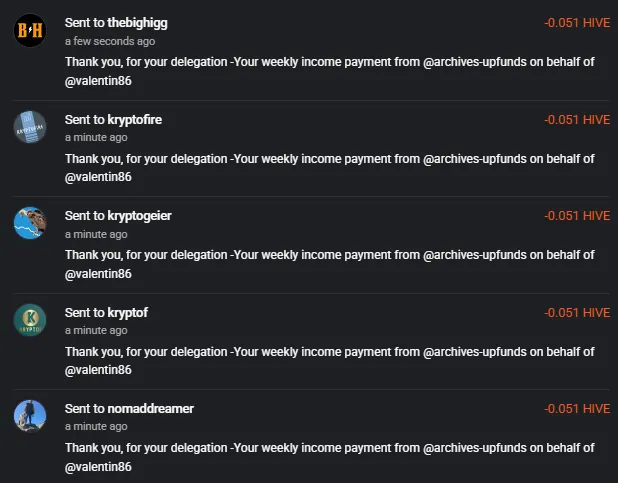The image size is (618, 483).
Task: Open kryptofire profile avatar
Action: (30, 127)
